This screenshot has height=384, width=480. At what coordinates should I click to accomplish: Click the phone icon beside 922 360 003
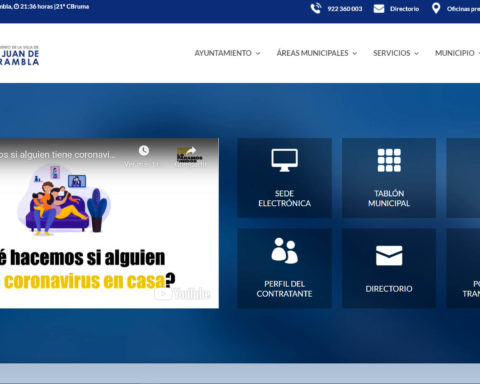(316, 8)
